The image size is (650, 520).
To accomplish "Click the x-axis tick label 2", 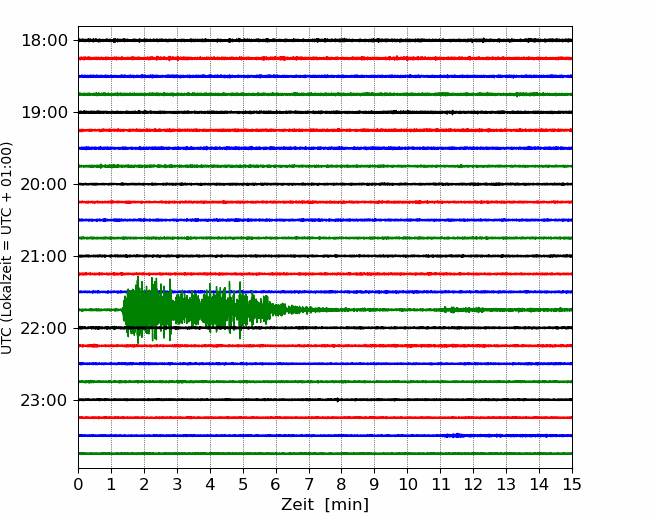I will pyautogui.click(x=144, y=484).
